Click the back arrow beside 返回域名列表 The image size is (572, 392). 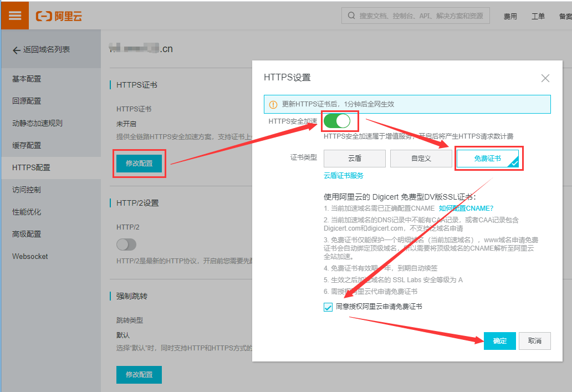pyautogui.click(x=17, y=50)
